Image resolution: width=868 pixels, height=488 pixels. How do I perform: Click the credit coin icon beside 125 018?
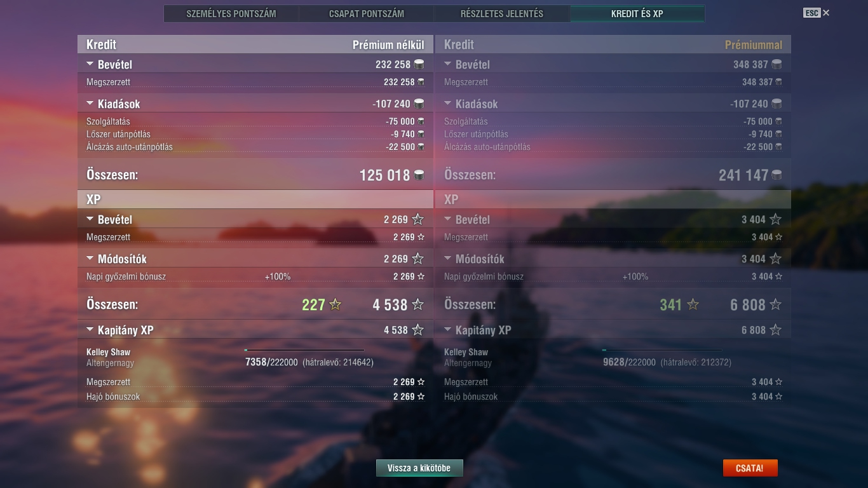click(x=419, y=175)
